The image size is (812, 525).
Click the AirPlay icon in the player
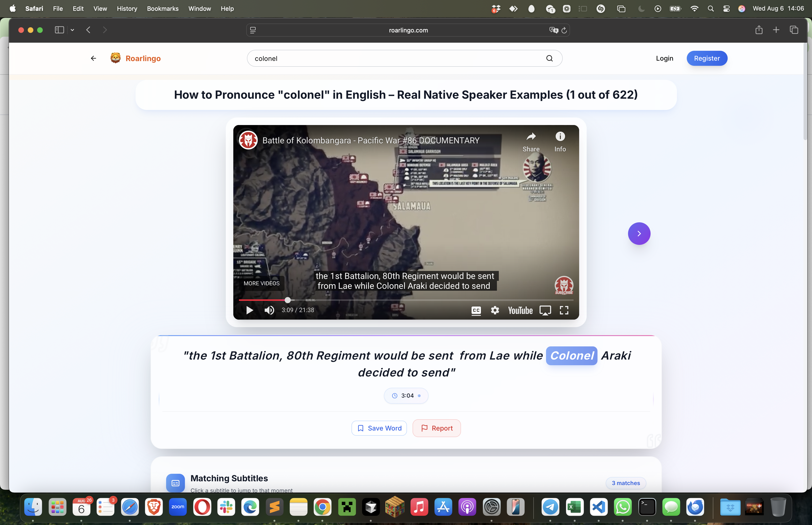(x=545, y=310)
